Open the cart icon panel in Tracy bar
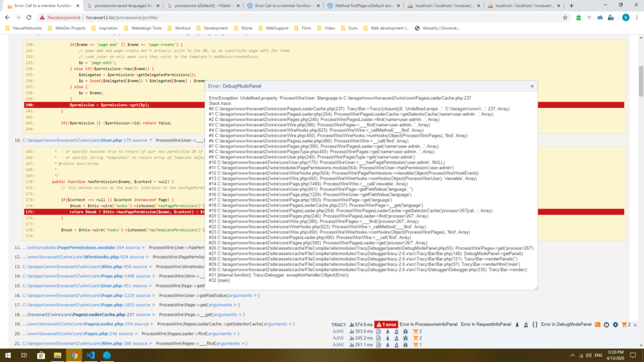The width and height of the screenshot is (644, 362). (624, 325)
